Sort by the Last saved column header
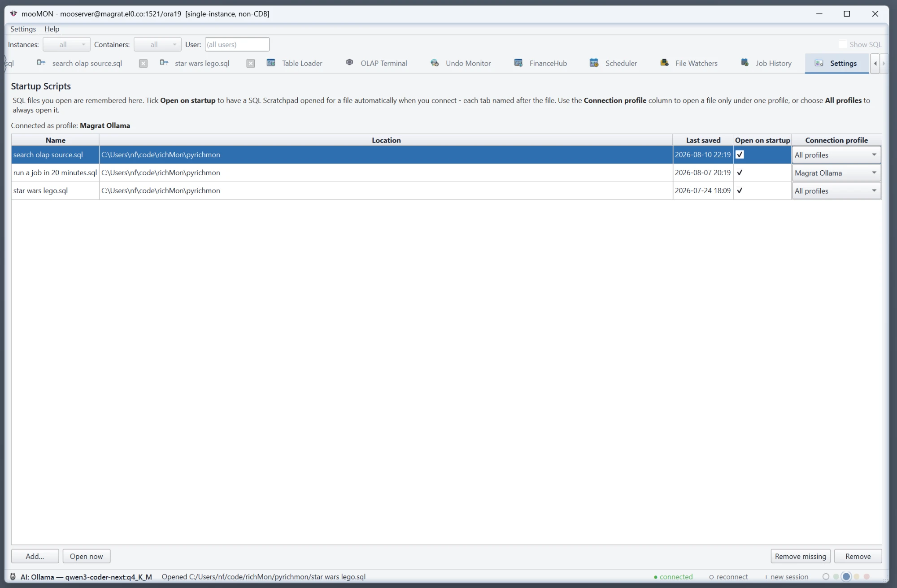The height and width of the screenshot is (588, 897). (x=703, y=140)
